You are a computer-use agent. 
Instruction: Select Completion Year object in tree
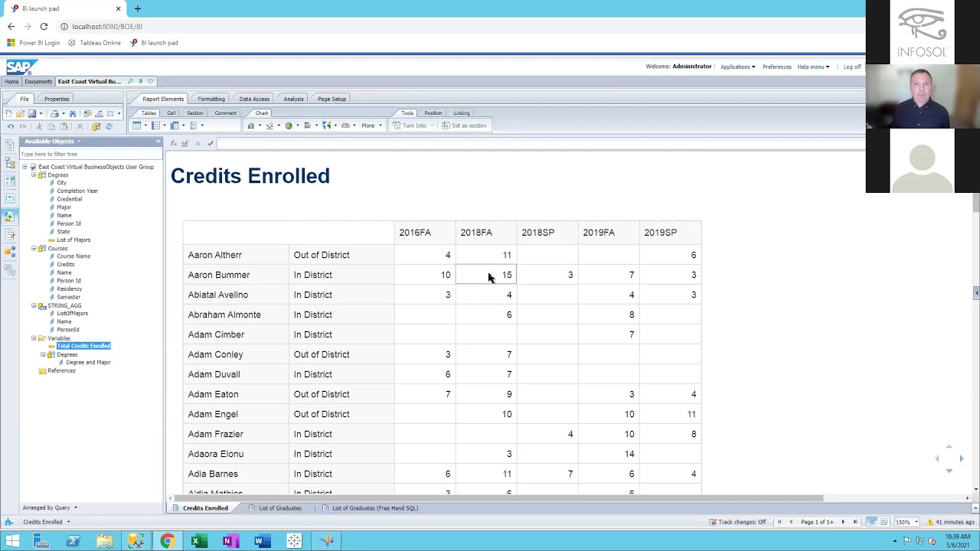click(x=77, y=191)
